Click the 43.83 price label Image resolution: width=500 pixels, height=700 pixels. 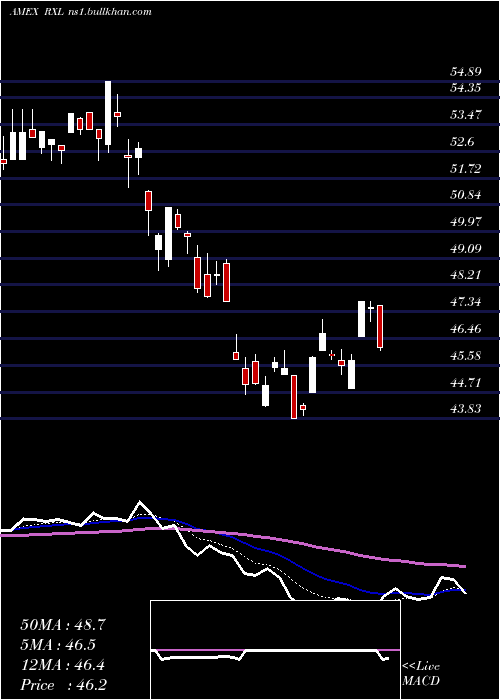pyautogui.click(x=465, y=408)
